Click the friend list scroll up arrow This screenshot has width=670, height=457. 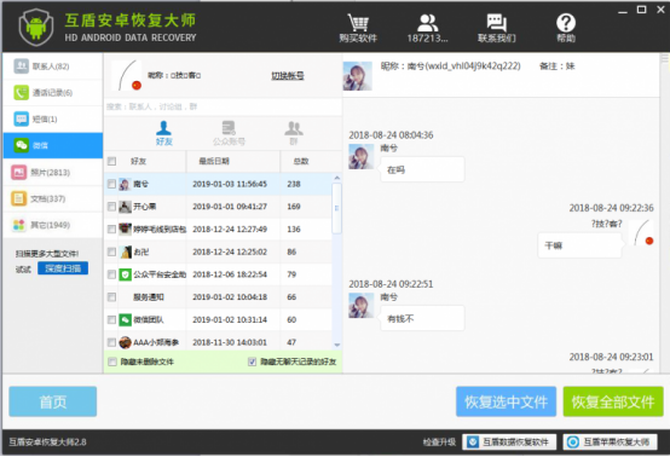337,178
